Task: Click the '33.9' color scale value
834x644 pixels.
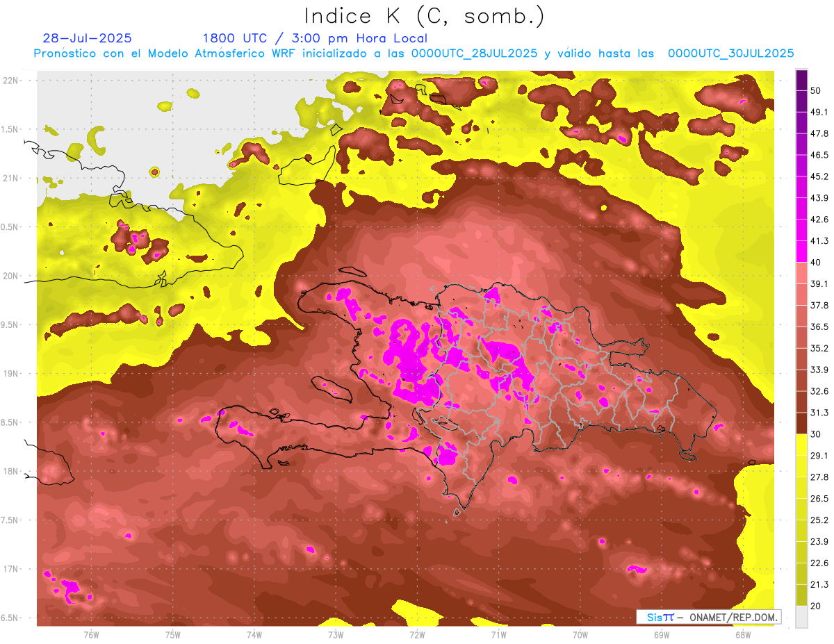Action: [819, 370]
